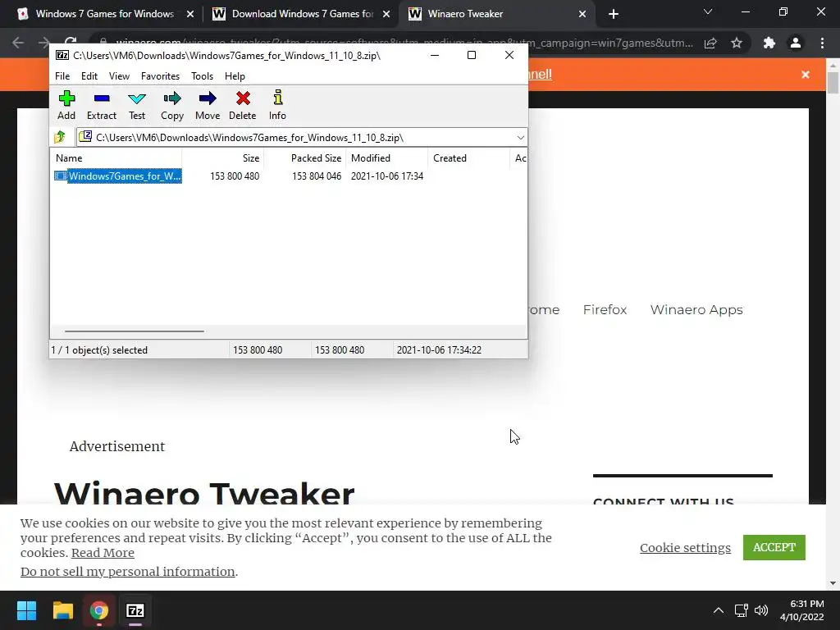The height and width of the screenshot is (630, 840).
Task: Click the 2021-10-06 17:34 modified cell
Action: (x=387, y=176)
